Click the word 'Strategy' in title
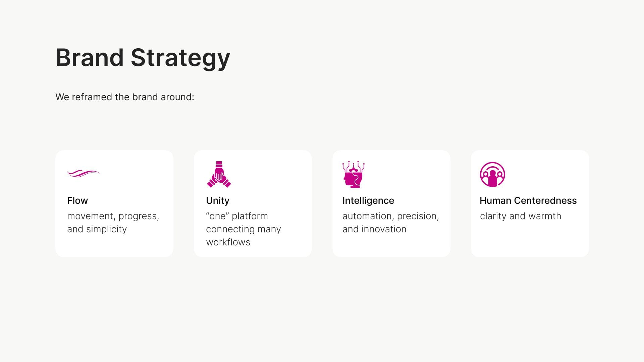The width and height of the screenshot is (644, 362). pyautogui.click(x=180, y=58)
